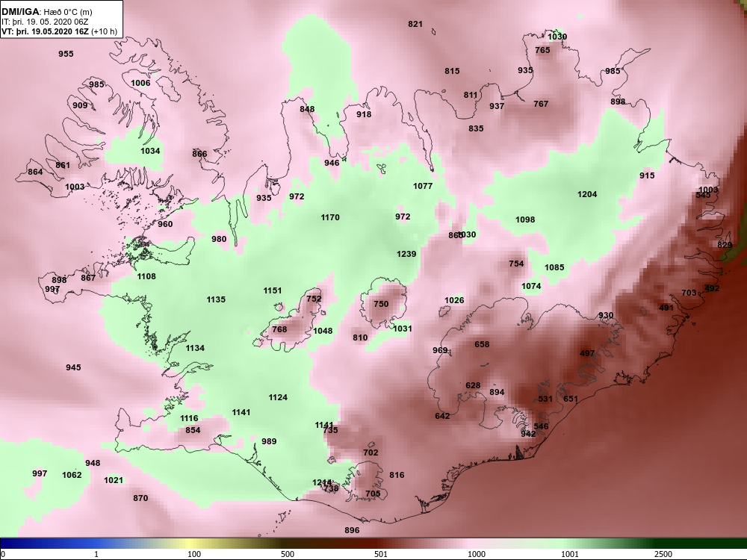Click the 867 value on the peninsula
The image size is (747, 560).
88,278
